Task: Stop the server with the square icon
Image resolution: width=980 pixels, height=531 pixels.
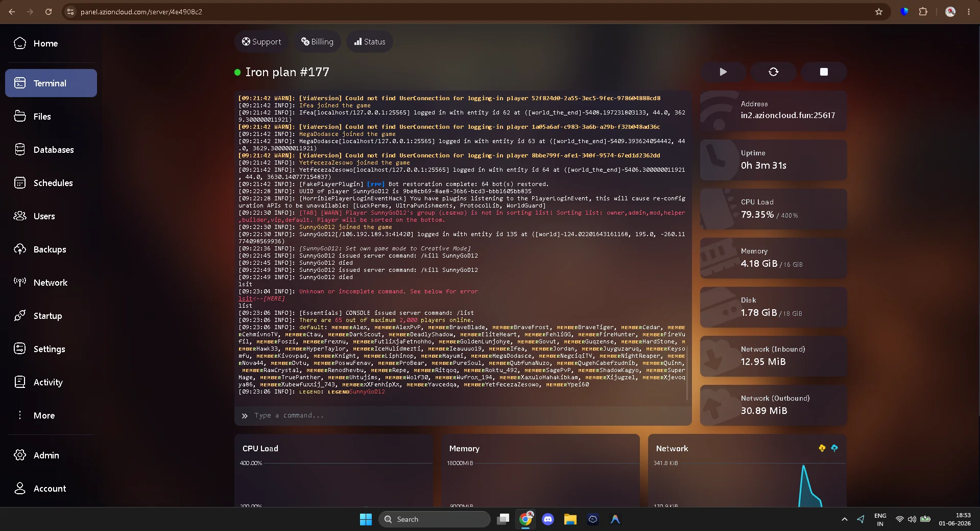Action: click(x=824, y=72)
